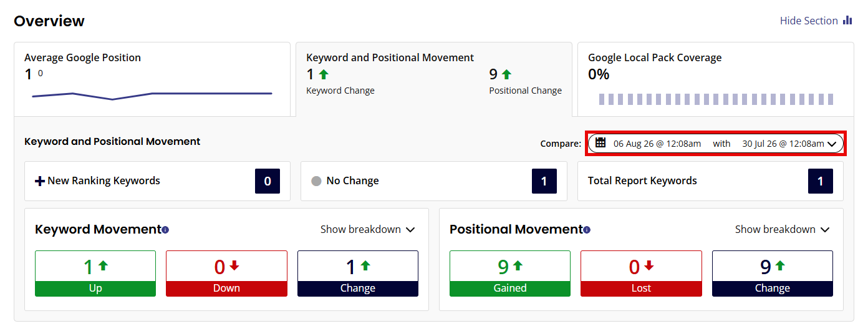This screenshot has height=326, width=868.
Task: Click the info icon next to Positional Movement
Action: tap(587, 230)
